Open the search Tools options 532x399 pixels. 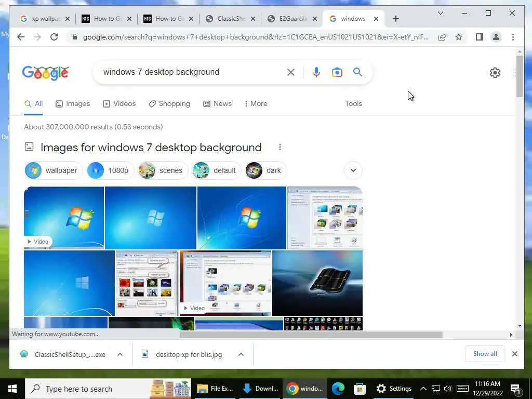(353, 104)
